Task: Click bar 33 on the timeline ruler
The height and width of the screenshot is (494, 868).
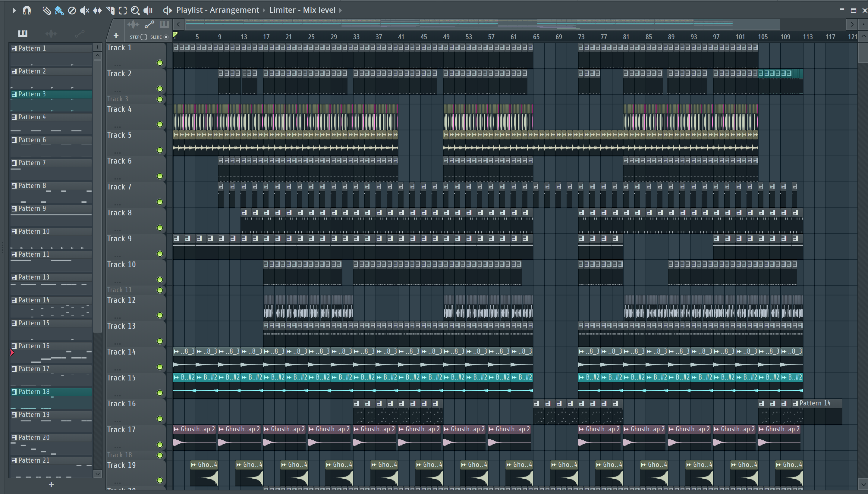Action: (x=356, y=37)
